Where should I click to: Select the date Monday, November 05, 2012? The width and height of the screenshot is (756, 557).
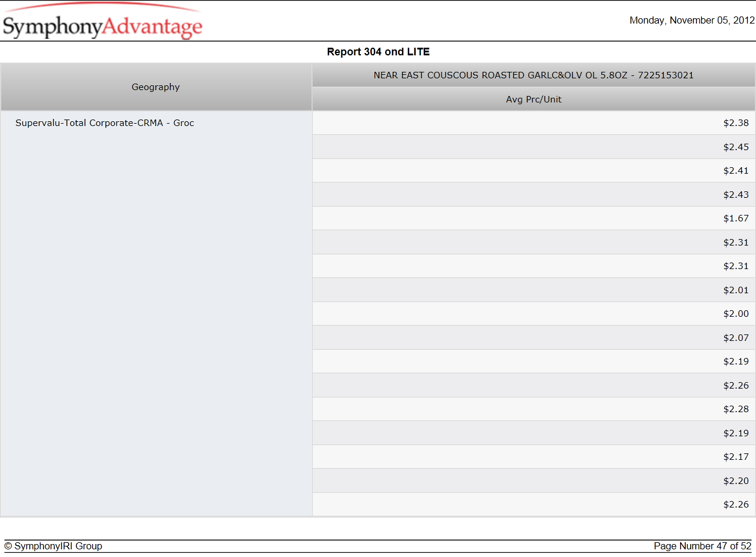tap(692, 20)
